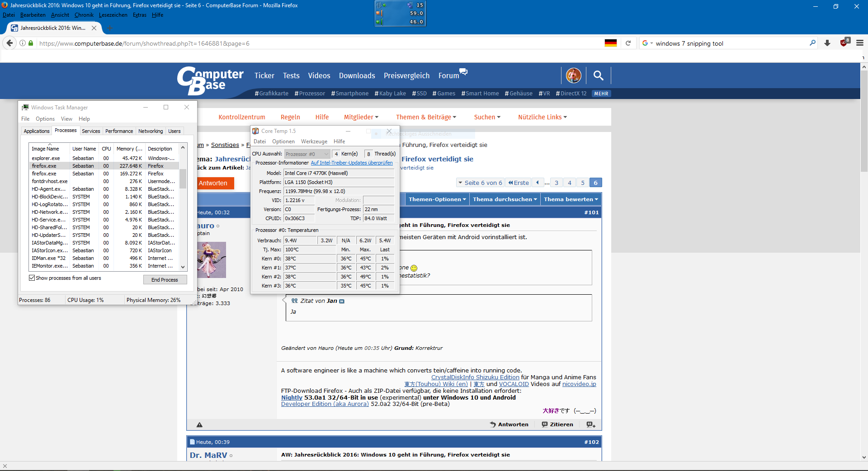The width and height of the screenshot is (868, 471).
Task: Reload the page with the refresh icon
Action: tap(628, 43)
